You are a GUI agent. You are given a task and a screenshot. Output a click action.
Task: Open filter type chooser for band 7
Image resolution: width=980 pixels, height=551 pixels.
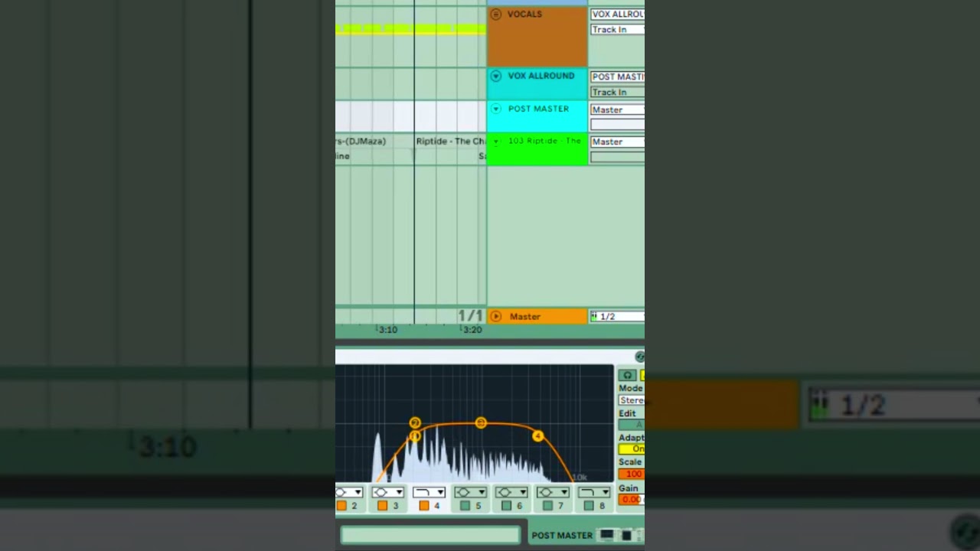coord(553,492)
